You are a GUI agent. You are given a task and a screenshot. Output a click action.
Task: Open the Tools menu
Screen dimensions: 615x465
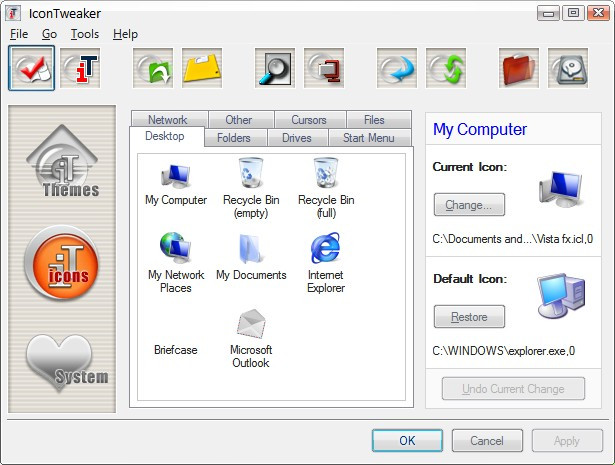(85, 34)
